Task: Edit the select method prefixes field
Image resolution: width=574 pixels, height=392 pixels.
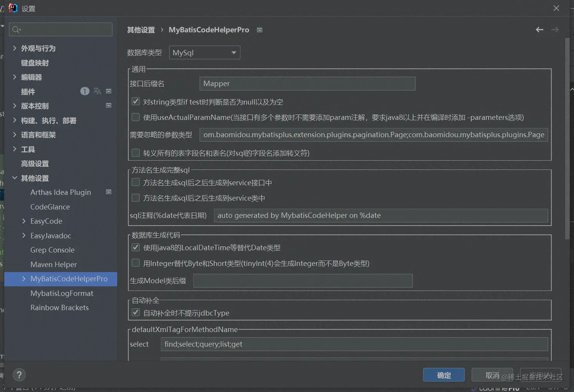Action: [x=354, y=344]
